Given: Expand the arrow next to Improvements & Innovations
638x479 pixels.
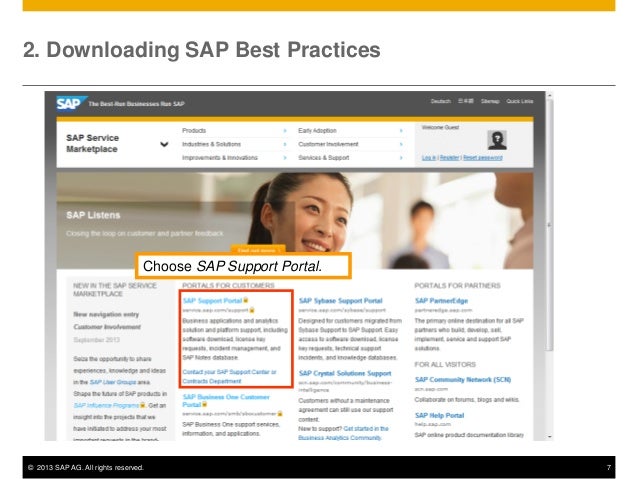Looking at the screenshot, I should [285, 157].
